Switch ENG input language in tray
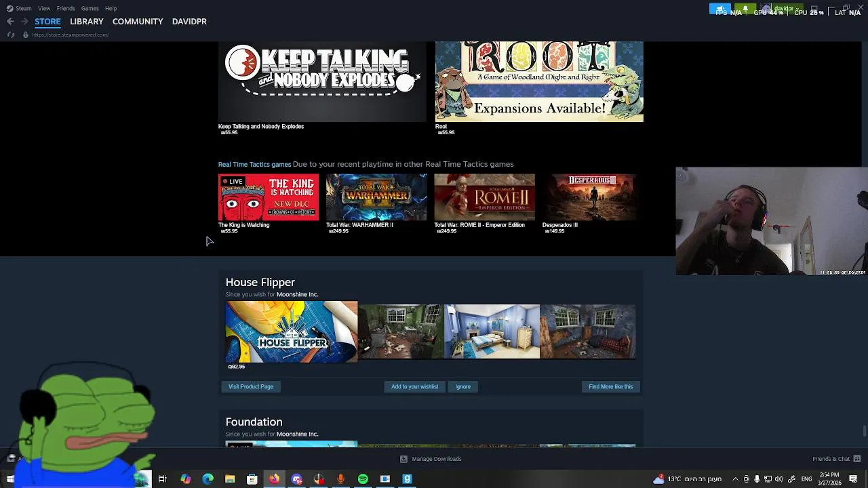Image resolution: width=868 pixels, height=488 pixels. click(806, 479)
